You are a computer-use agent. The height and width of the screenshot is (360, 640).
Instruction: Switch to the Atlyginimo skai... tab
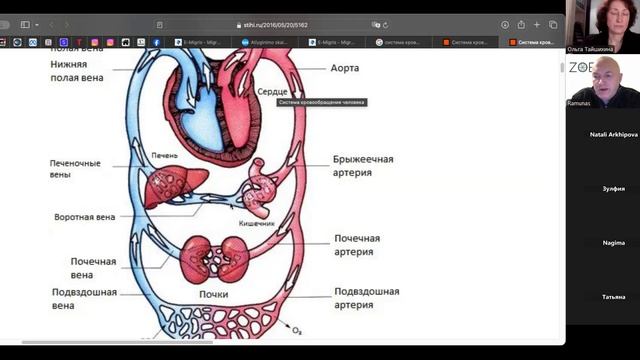(x=264, y=42)
